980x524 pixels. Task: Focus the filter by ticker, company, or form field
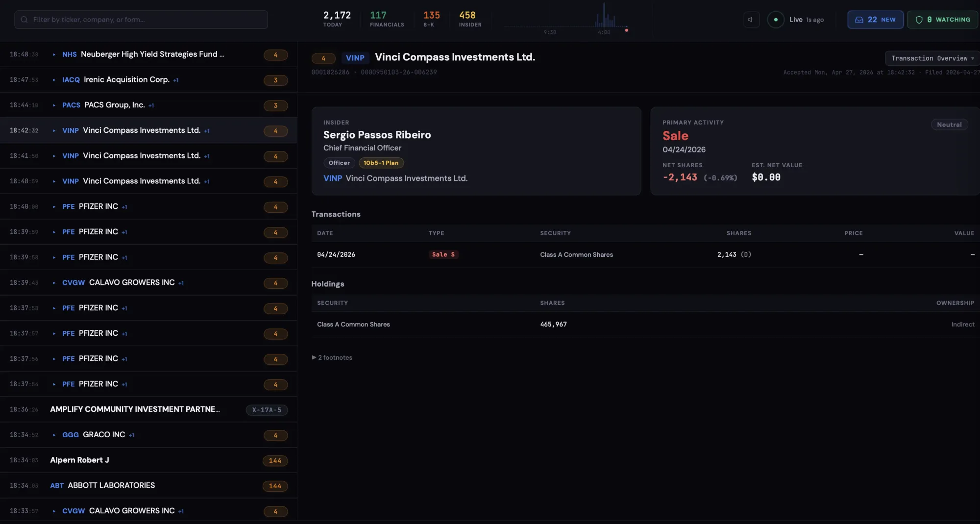(x=141, y=20)
